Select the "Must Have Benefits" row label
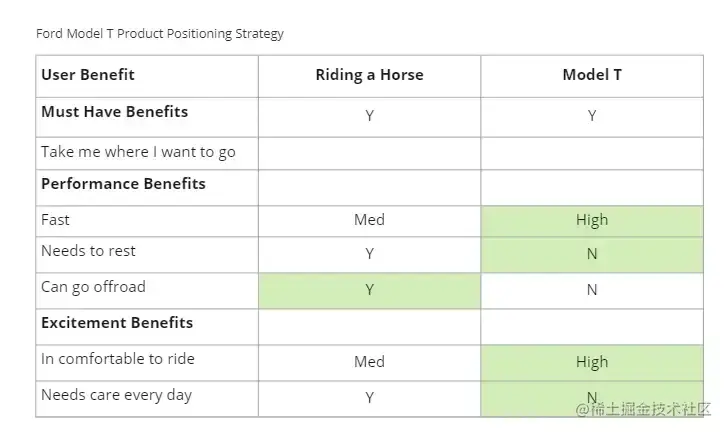Screen dimensions: 726x432 point(114,112)
